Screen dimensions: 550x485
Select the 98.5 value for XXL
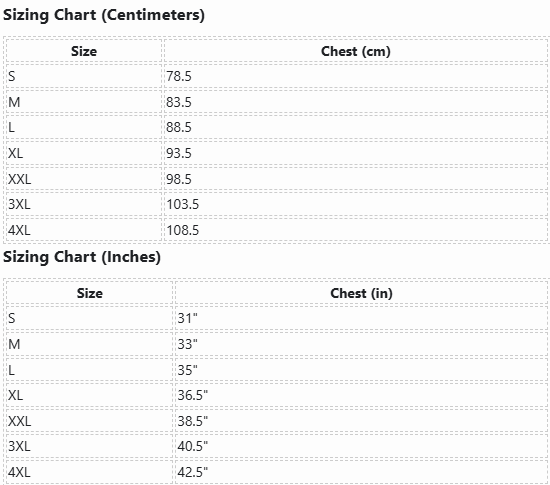356,179
